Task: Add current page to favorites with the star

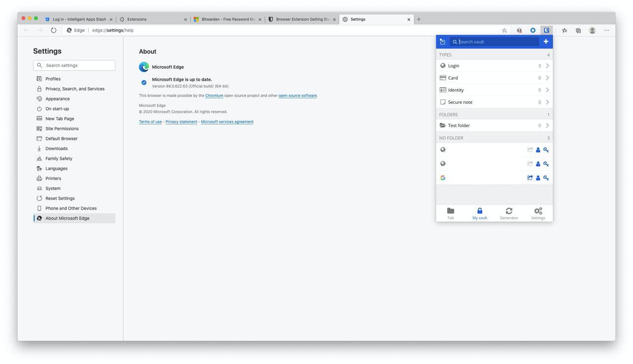Action: 504,30
